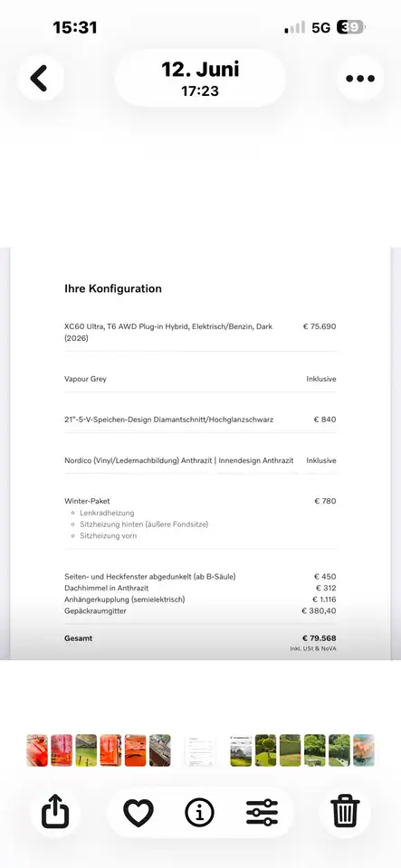Open the green field thumbnail
401x868 pixels.
86,750
